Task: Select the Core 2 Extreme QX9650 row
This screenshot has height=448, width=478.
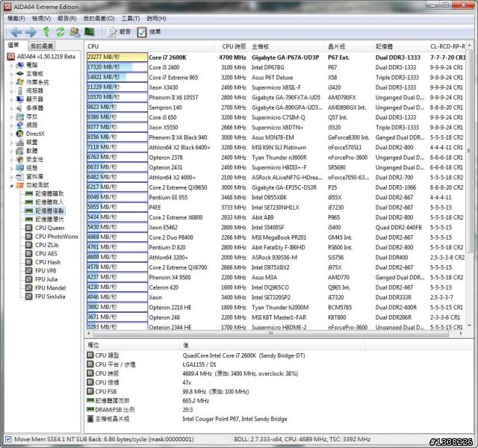Action: (276, 187)
